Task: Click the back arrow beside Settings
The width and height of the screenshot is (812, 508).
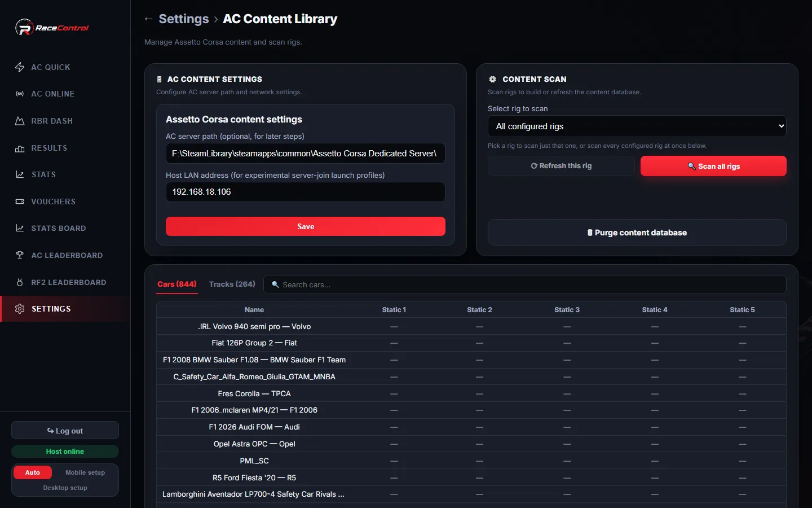Action: pyautogui.click(x=148, y=19)
